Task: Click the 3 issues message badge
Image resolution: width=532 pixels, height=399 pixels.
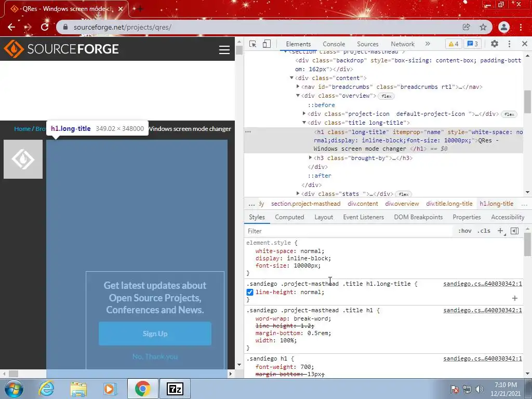Action: 473,44
